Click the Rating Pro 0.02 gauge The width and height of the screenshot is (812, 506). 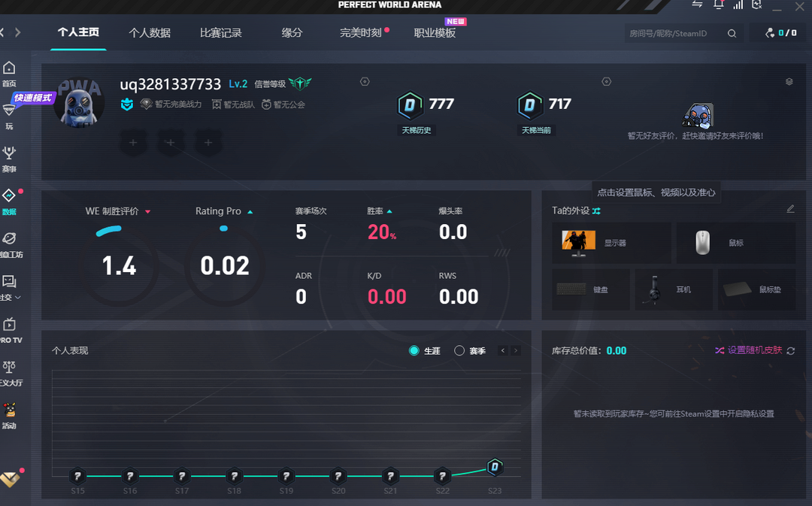click(225, 265)
